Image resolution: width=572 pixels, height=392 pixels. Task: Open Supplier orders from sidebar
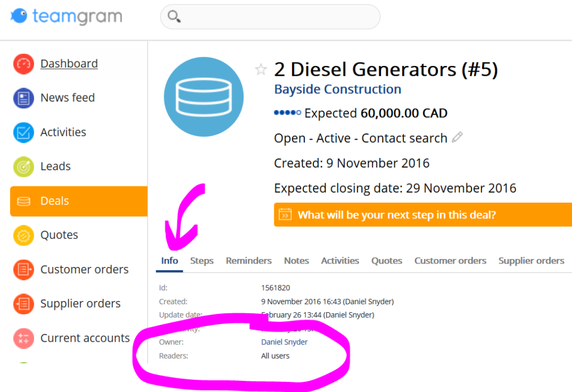[80, 303]
